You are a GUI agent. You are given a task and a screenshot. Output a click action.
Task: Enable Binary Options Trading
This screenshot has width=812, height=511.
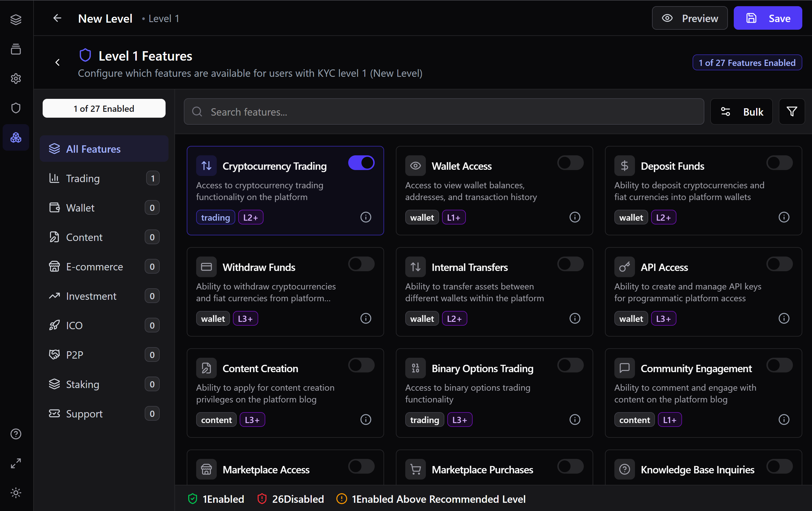coord(570,365)
